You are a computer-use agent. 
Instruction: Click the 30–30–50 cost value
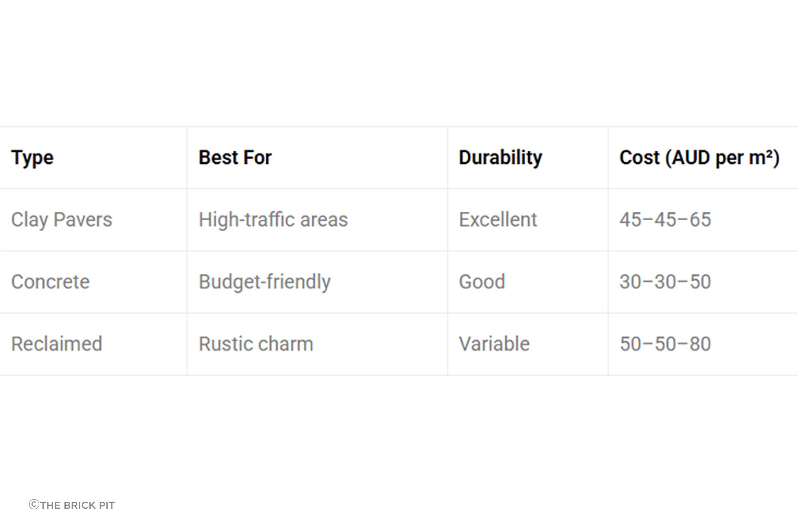click(665, 282)
